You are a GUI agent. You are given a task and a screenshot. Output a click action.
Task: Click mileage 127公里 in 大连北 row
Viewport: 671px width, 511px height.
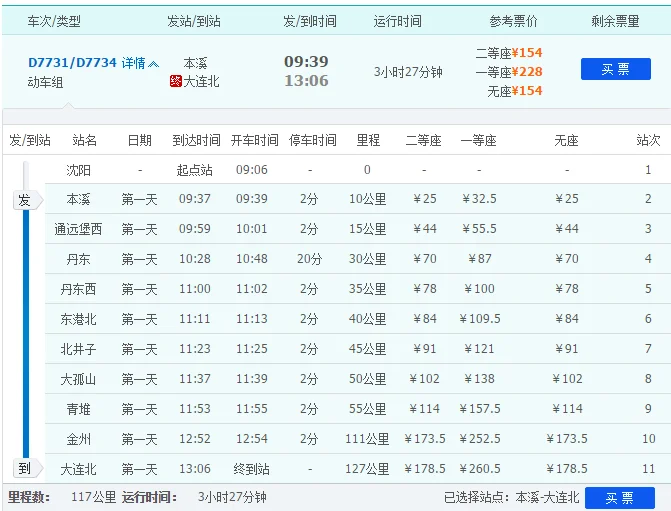(x=367, y=469)
